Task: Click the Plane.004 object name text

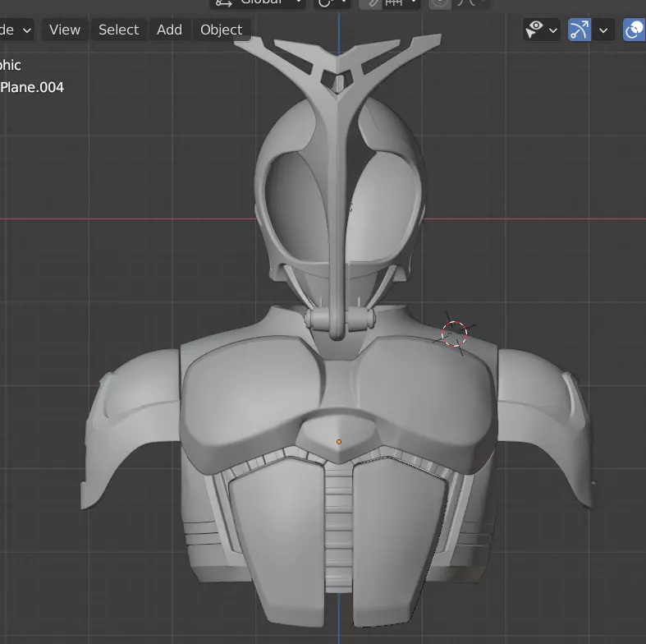Action: 32,87
